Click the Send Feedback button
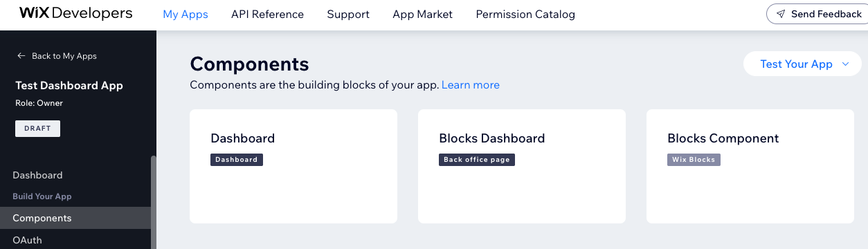Viewport: 868px width, 249px height. (x=817, y=14)
